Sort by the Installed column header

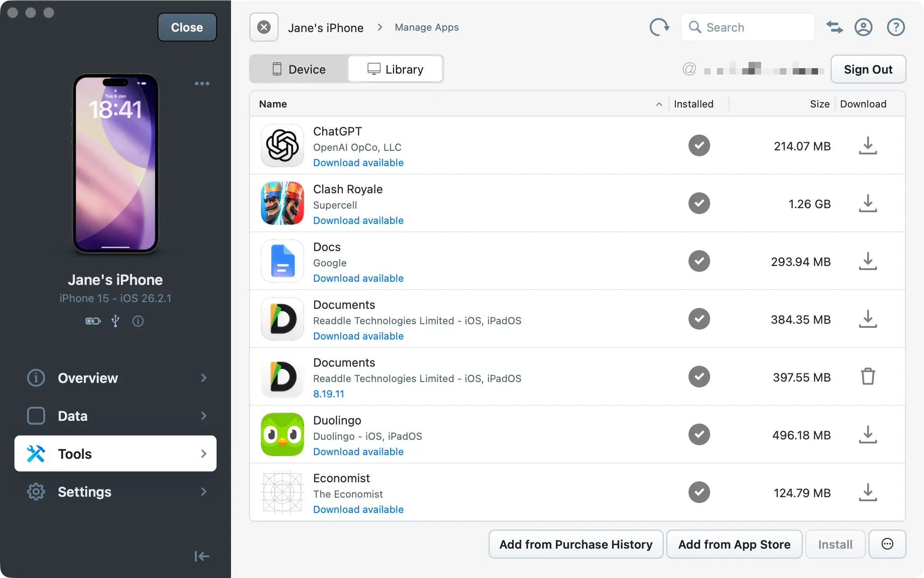point(693,104)
